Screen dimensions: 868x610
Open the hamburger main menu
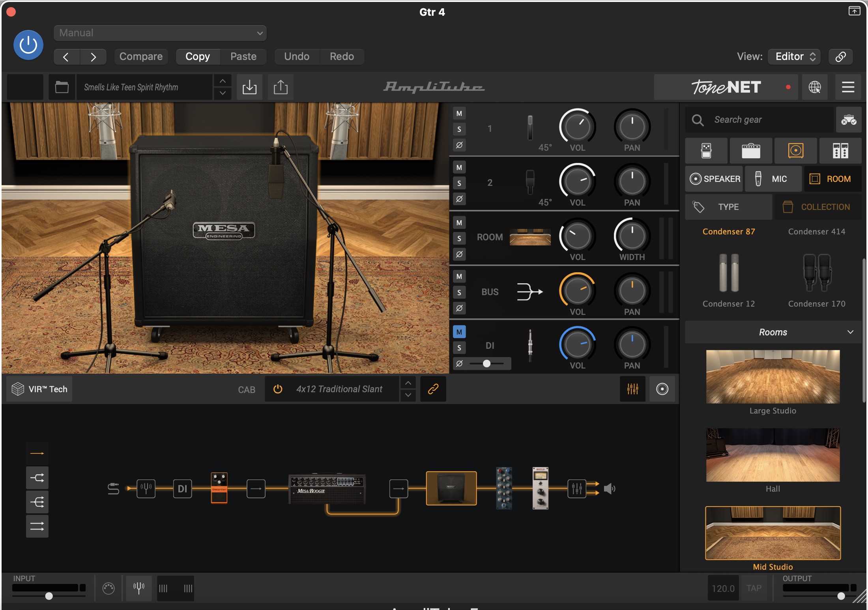coord(848,87)
